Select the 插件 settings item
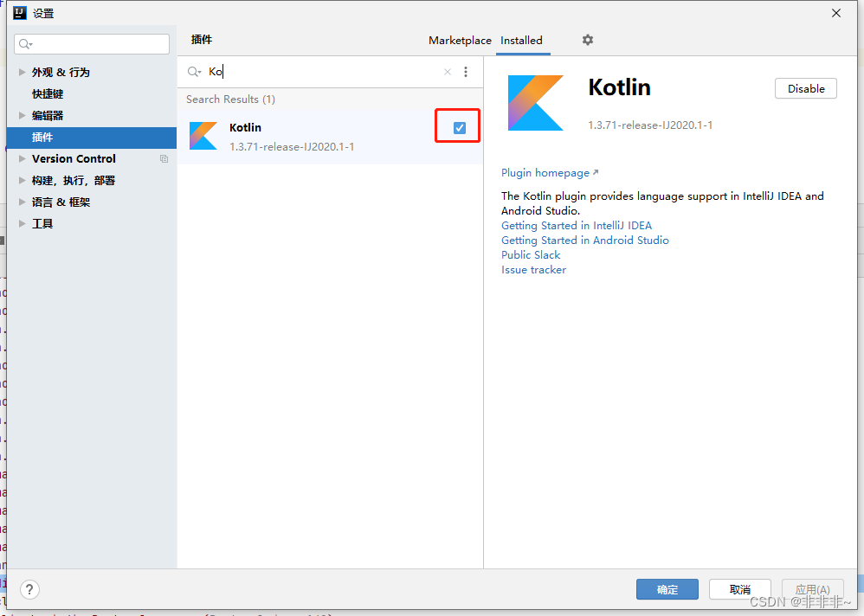The width and height of the screenshot is (864, 616). pos(92,137)
